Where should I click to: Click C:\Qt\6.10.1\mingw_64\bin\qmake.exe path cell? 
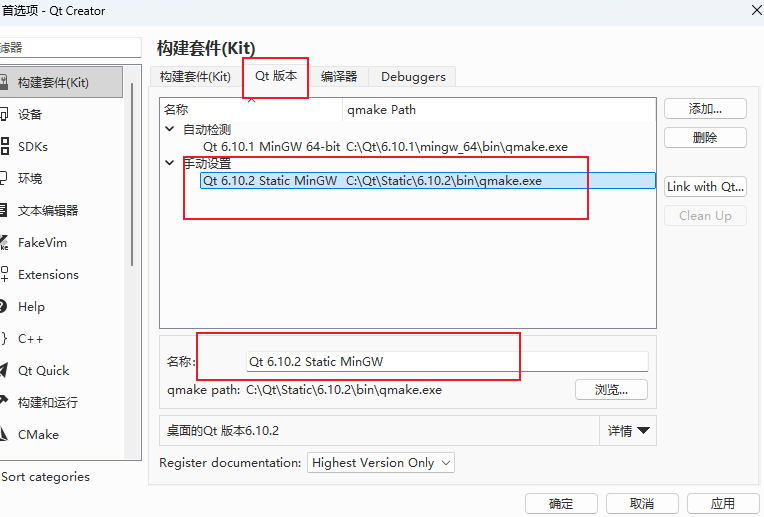click(x=457, y=147)
